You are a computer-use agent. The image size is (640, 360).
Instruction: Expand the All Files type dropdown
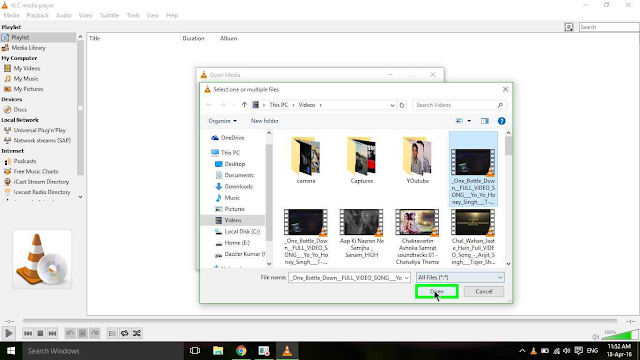tap(460, 278)
